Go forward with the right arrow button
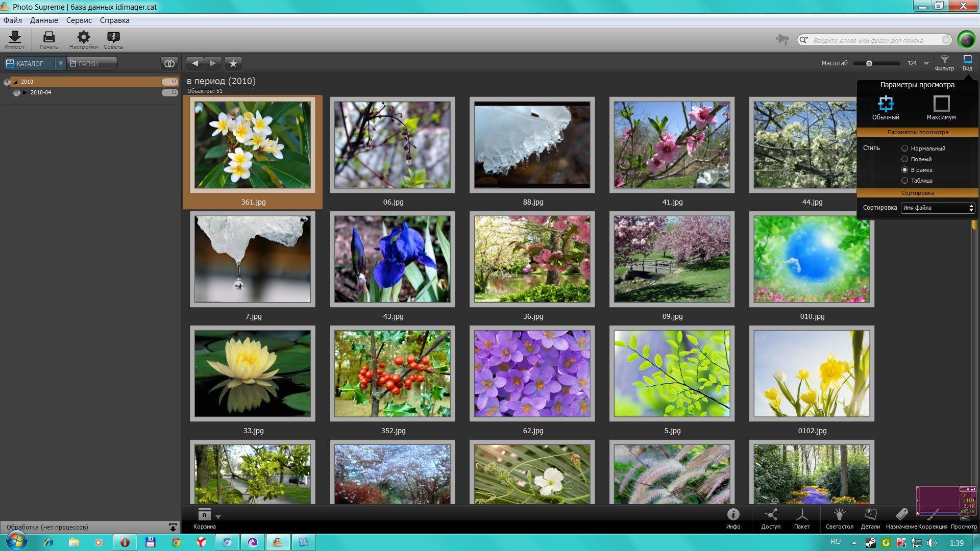Image resolution: width=980 pixels, height=551 pixels. coord(213,63)
